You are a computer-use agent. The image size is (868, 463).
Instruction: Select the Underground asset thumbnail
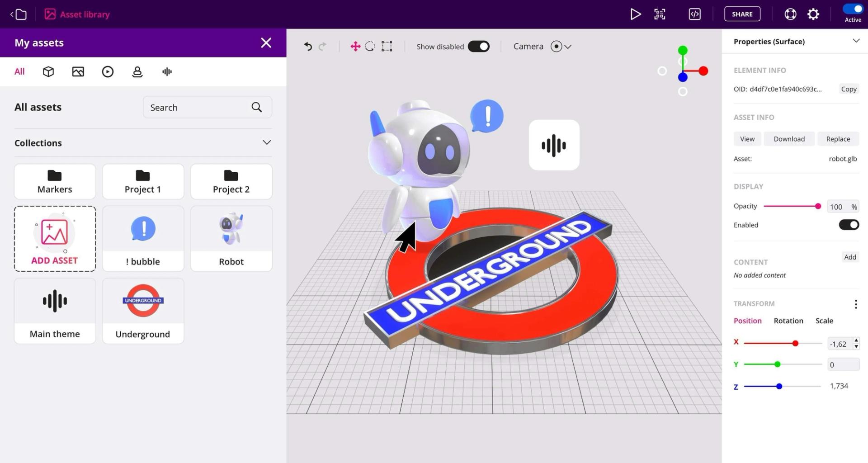click(x=143, y=311)
